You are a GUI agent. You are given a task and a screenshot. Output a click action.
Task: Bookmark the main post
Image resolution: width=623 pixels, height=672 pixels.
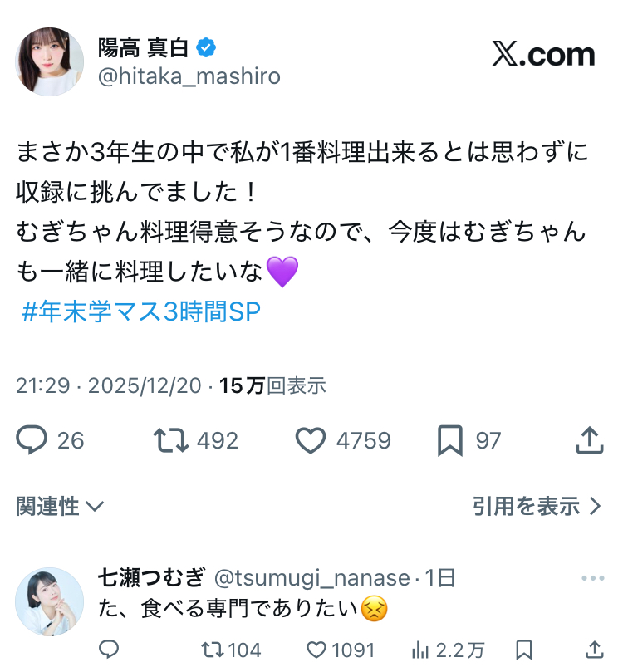click(449, 439)
